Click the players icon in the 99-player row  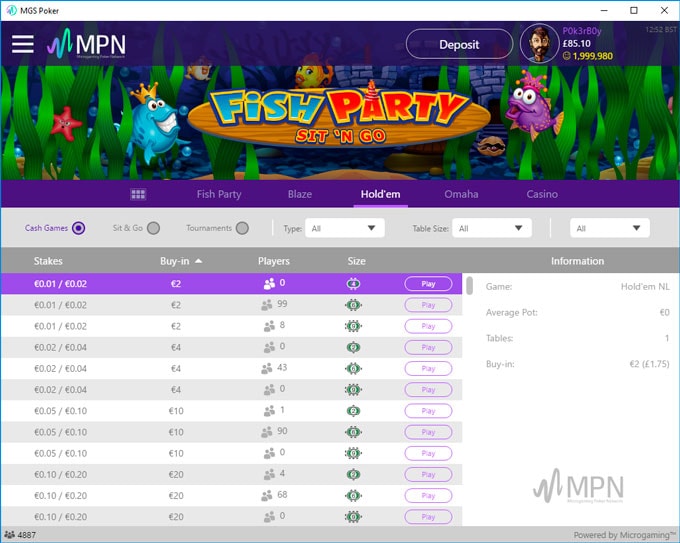coord(267,305)
